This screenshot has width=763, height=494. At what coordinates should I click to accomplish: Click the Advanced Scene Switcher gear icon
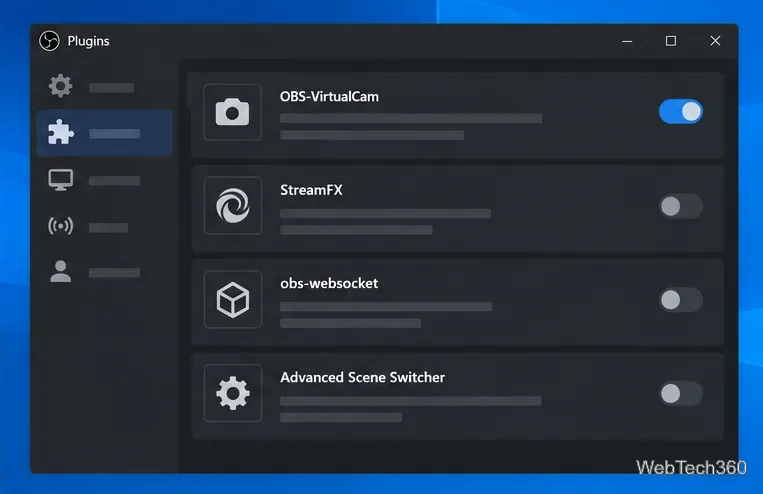[x=233, y=393]
